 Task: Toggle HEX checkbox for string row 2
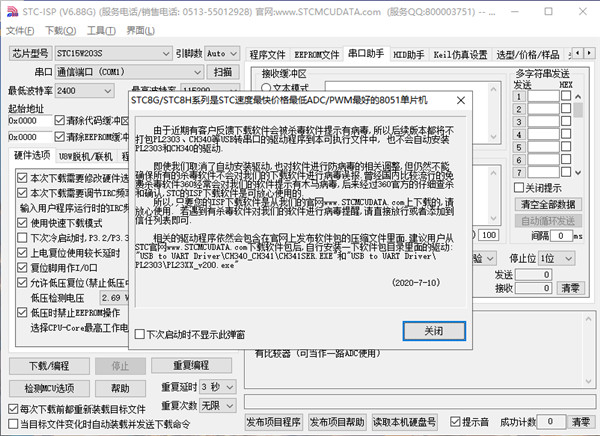point(566,109)
